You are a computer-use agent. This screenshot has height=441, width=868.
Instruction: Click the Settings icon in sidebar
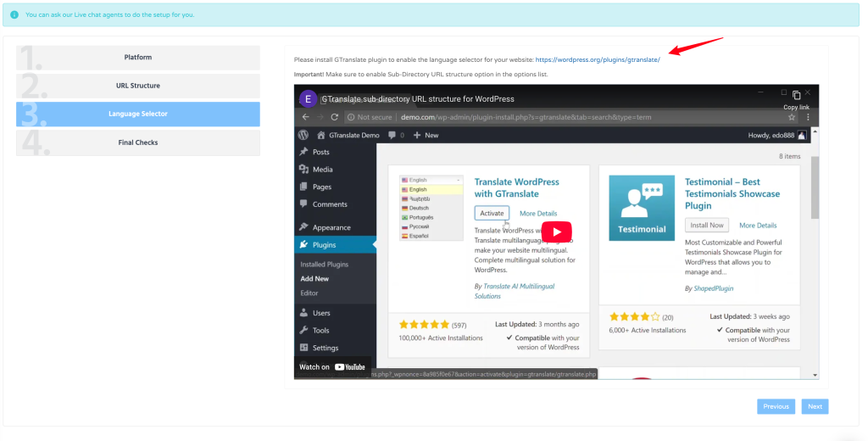coord(303,348)
